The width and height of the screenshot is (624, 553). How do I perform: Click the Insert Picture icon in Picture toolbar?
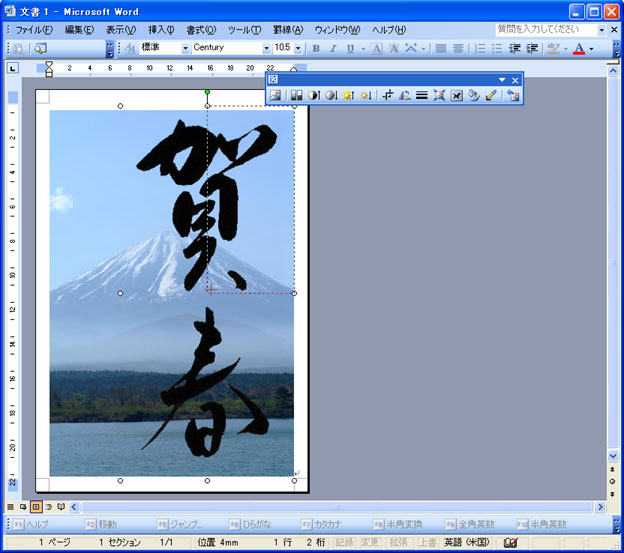pos(275,96)
